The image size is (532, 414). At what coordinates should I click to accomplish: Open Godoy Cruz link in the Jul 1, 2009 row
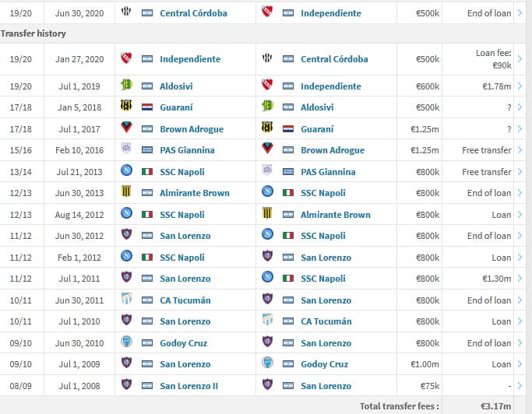coord(324,363)
